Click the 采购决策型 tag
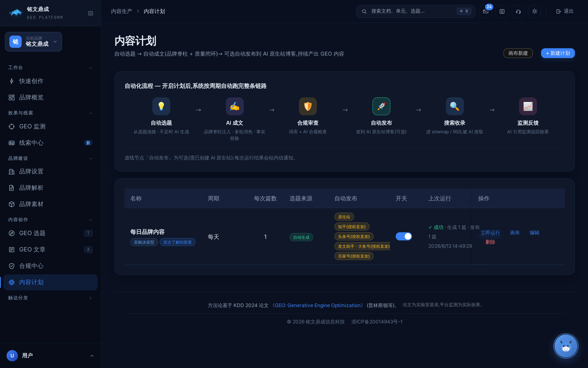This screenshot has width=588, height=368. pos(144,242)
